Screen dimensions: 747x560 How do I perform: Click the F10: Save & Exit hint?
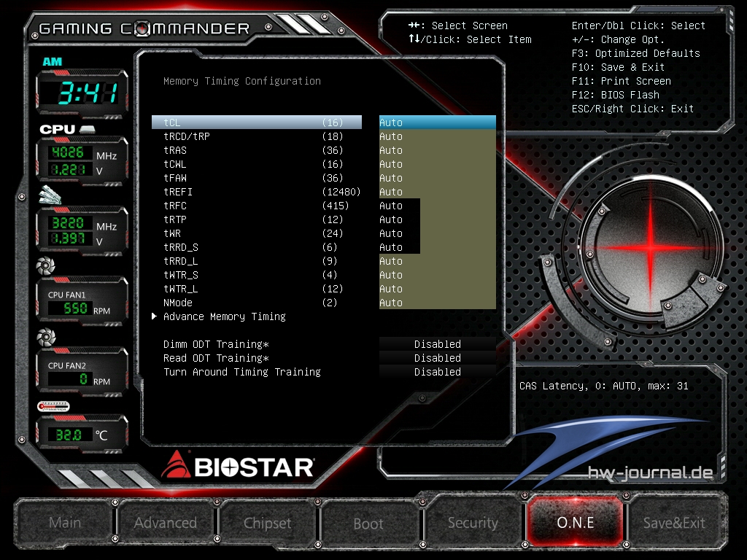[618, 67]
